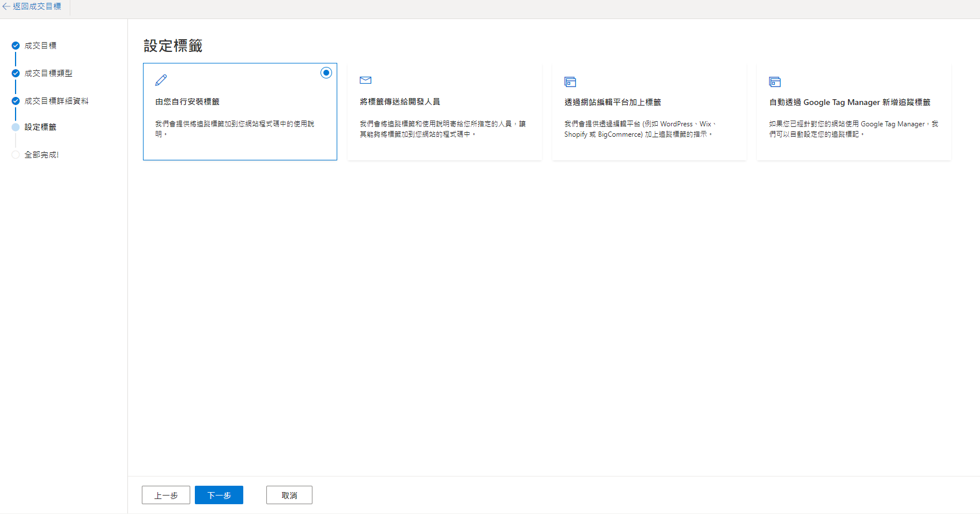980x514 pixels.
Task: Go to the 成交目標類型 step
Action: (48, 73)
